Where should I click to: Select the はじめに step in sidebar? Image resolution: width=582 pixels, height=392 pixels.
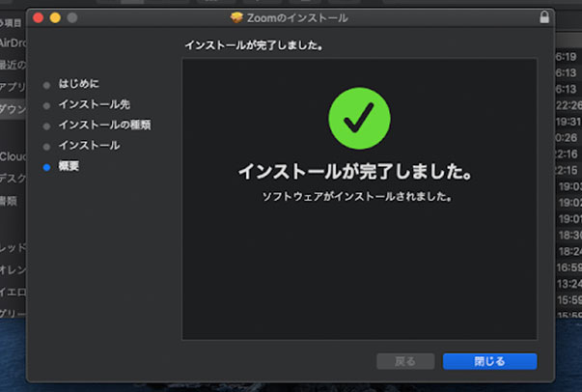[79, 84]
